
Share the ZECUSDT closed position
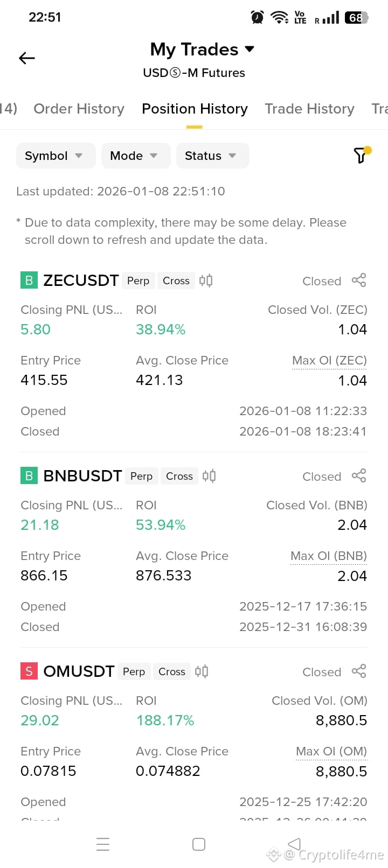[359, 281]
